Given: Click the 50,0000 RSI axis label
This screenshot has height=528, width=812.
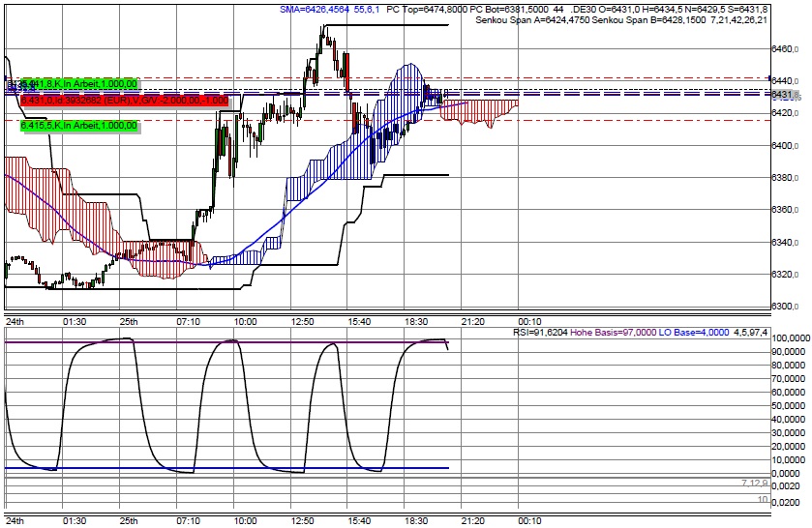Looking at the screenshot, I should coord(789,406).
